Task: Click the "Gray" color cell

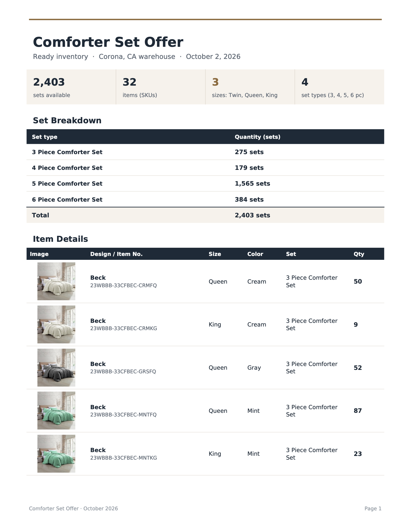Action: (254, 368)
